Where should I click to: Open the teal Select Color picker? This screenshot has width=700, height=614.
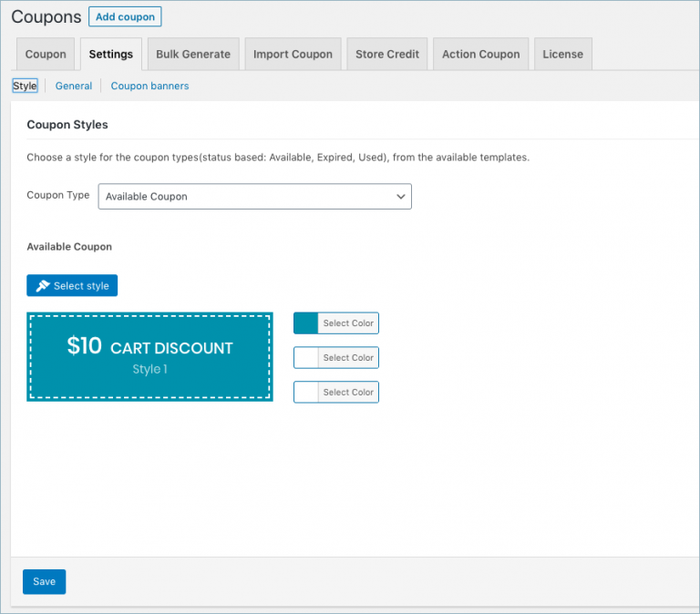336,323
